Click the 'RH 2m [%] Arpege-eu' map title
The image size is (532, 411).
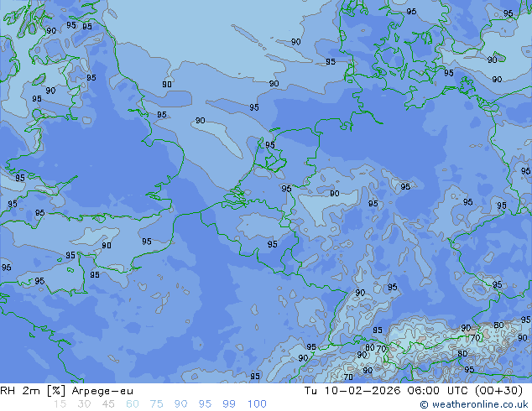pos(66,391)
